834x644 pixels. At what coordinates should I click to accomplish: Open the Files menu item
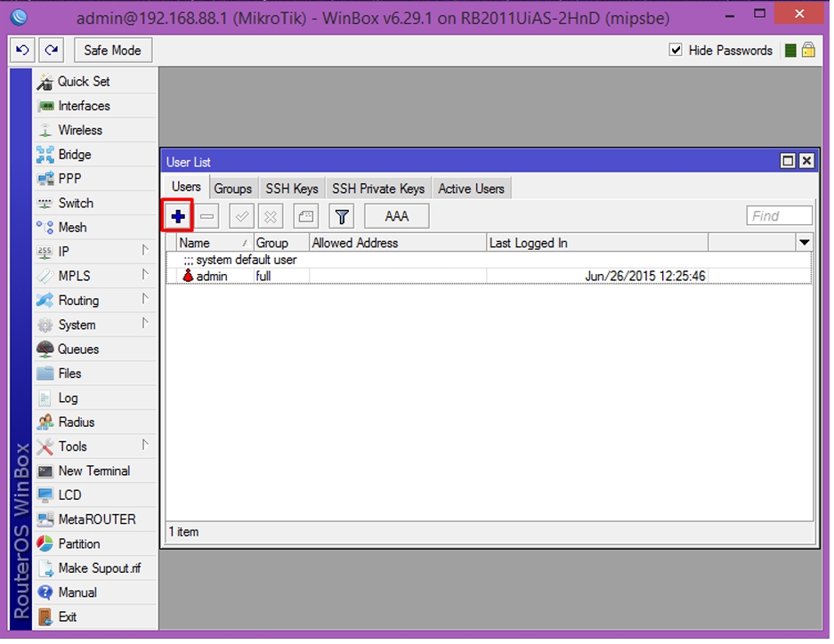point(96,374)
